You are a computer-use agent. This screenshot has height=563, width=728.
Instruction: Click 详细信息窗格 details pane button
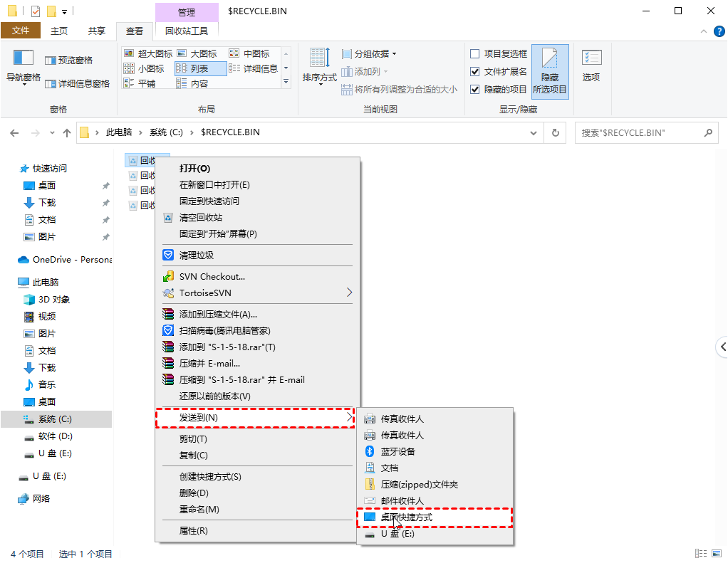pyautogui.click(x=77, y=83)
